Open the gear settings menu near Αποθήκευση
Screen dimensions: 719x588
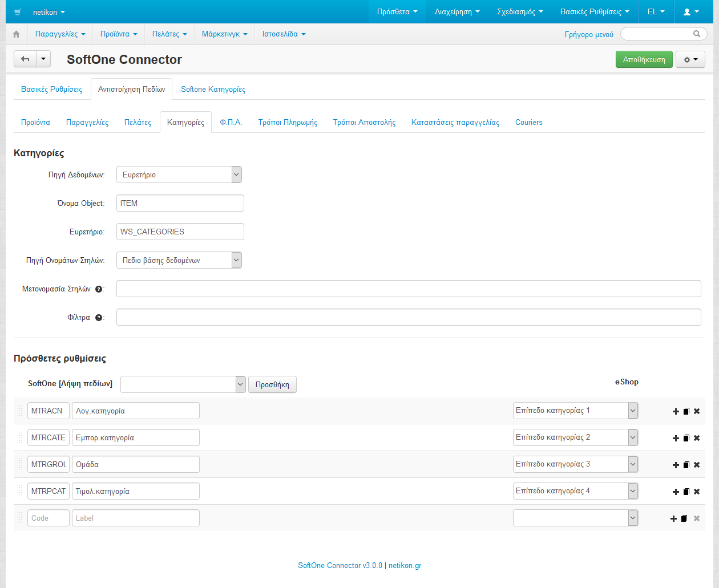pos(690,60)
